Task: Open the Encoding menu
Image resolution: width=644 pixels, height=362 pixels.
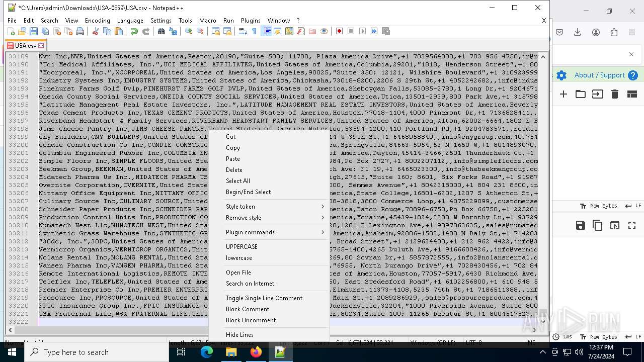Action: (x=98, y=21)
